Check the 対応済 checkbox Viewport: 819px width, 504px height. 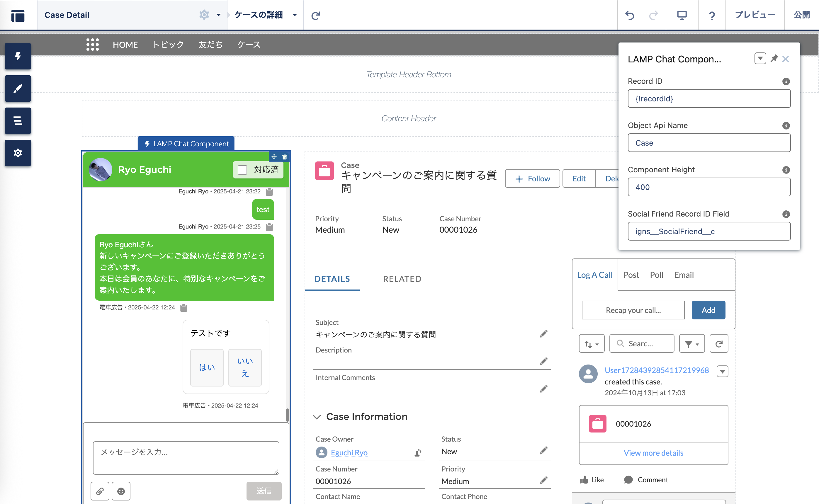tap(242, 170)
